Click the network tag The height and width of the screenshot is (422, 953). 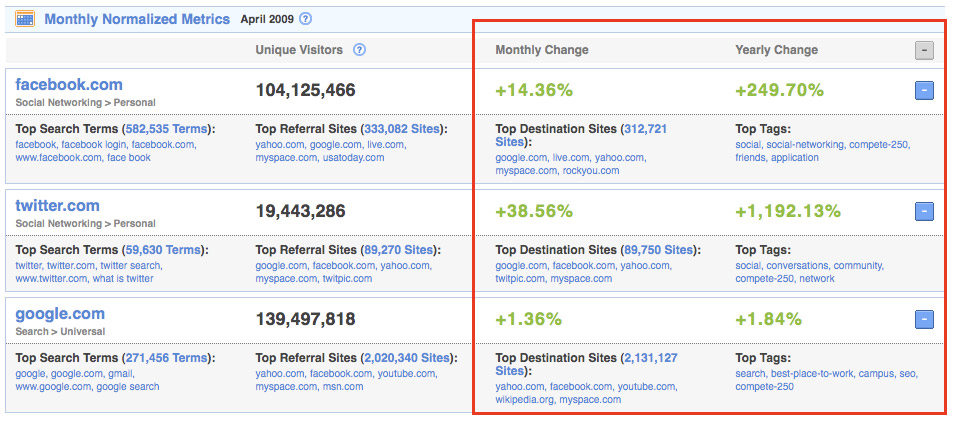point(817,278)
